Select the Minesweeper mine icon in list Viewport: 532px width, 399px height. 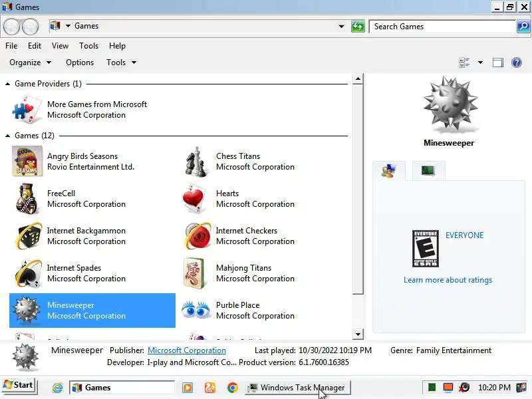tap(26, 310)
